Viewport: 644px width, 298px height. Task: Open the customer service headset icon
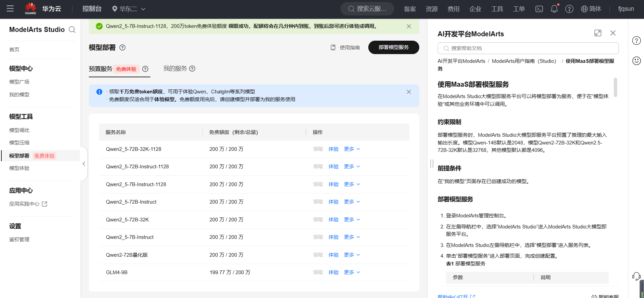[x=636, y=276]
